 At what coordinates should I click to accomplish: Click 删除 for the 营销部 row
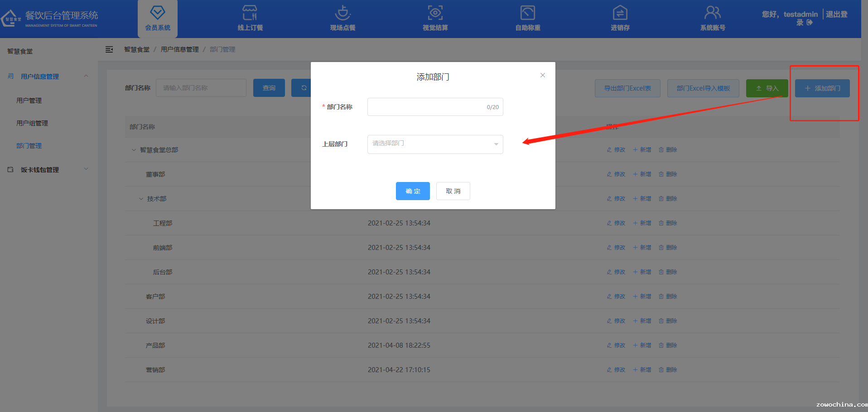tap(668, 370)
